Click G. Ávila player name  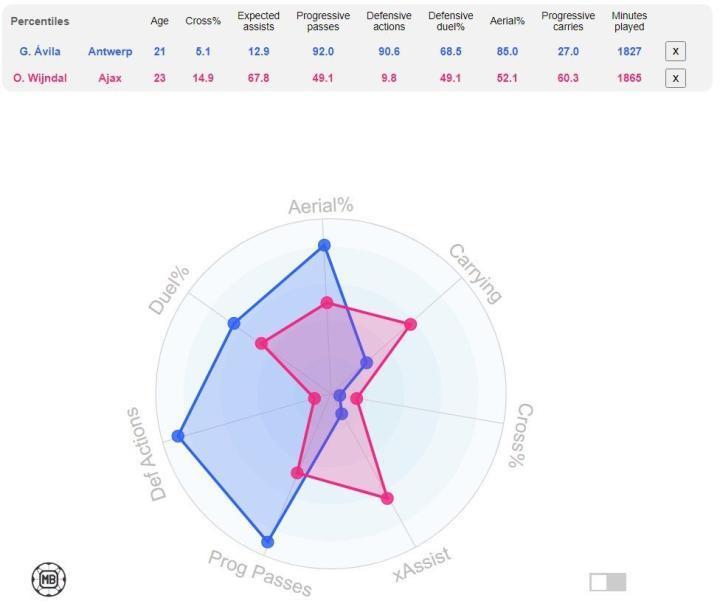click(40, 51)
